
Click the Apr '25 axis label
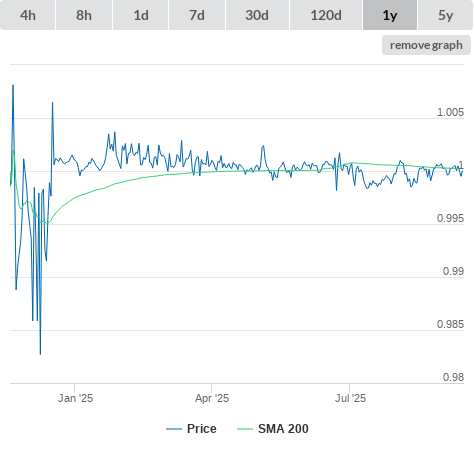212,398
